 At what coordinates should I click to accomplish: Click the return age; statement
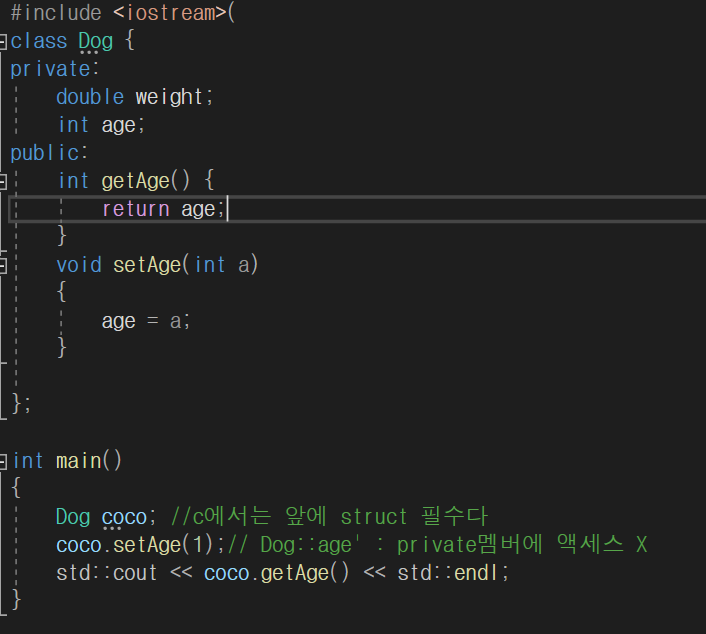tap(163, 209)
